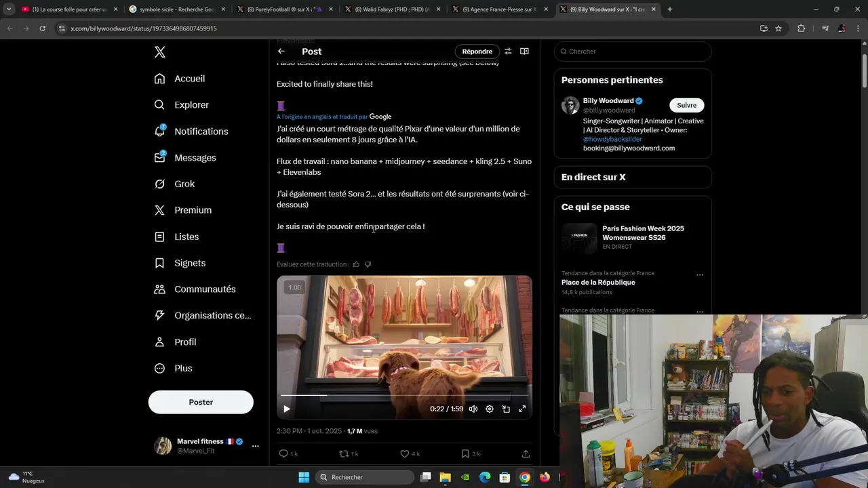
Task: Open Organisations certifiées in the sidebar
Action: coord(202,315)
